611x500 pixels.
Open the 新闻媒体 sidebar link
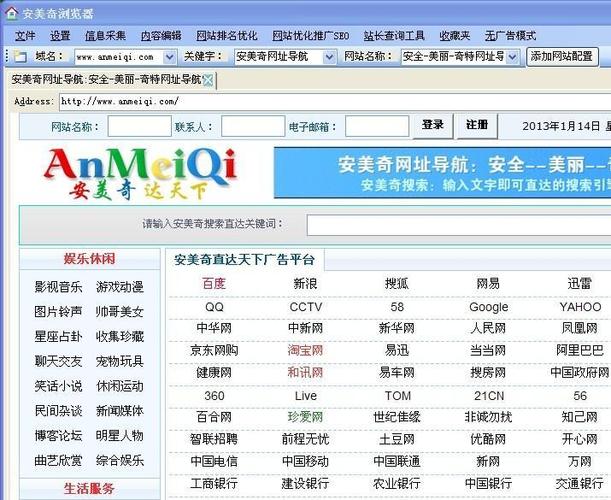coord(120,411)
